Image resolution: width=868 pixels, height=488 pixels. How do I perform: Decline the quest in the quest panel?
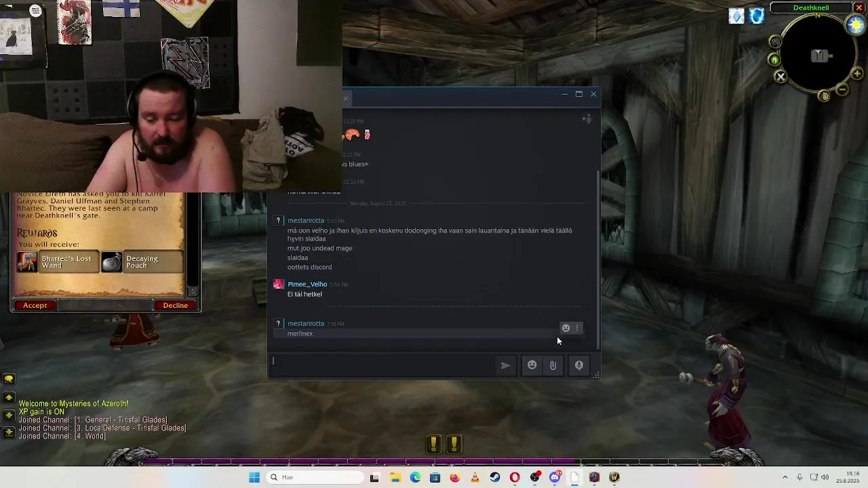click(x=175, y=306)
